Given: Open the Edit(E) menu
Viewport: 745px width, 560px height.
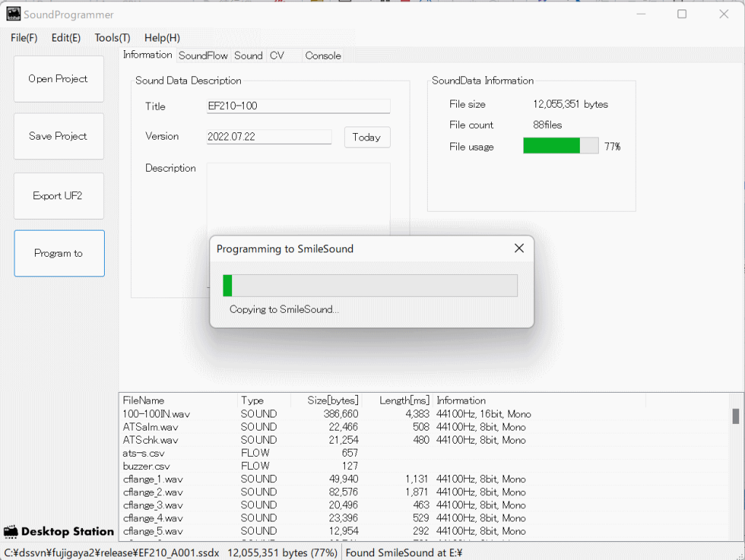Looking at the screenshot, I should tap(65, 38).
